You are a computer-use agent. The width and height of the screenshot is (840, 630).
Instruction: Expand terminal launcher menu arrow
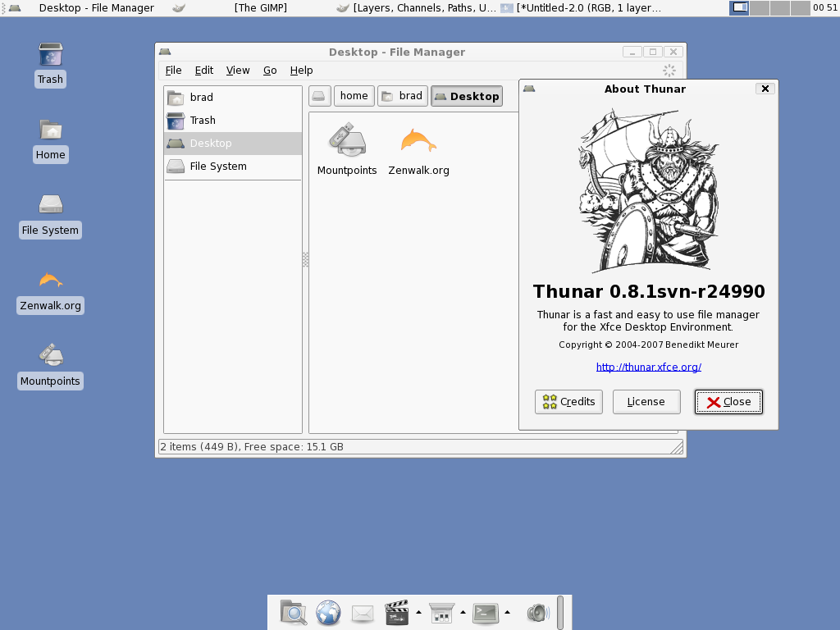tap(507, 612)
